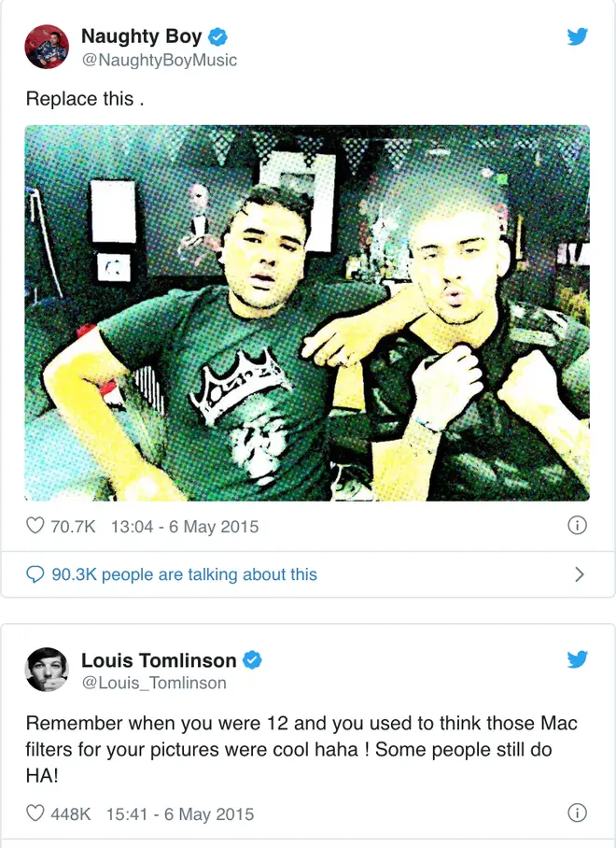Click the 15:41 - 6 May 2015 timestamp

[180, 814]
